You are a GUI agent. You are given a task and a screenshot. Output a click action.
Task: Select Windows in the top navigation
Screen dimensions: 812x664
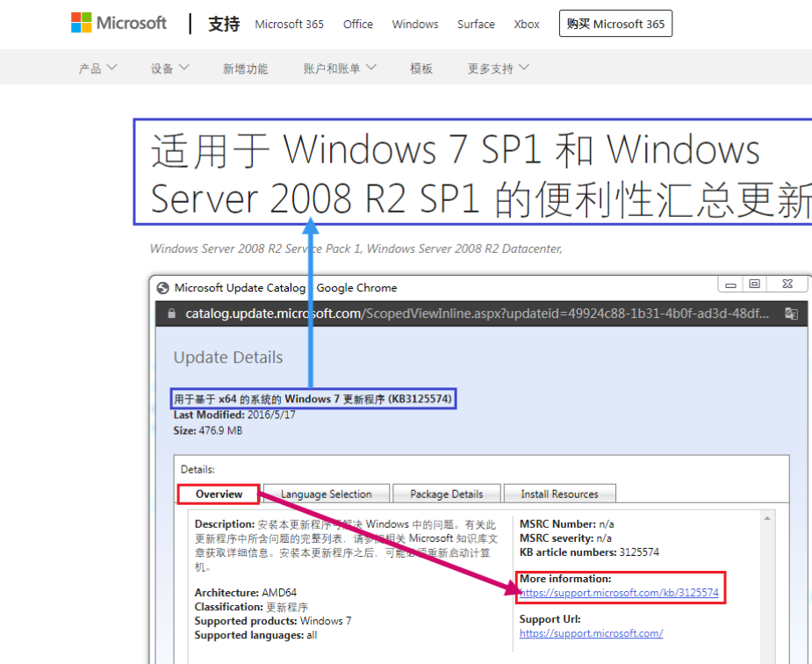tap(414, 25)
